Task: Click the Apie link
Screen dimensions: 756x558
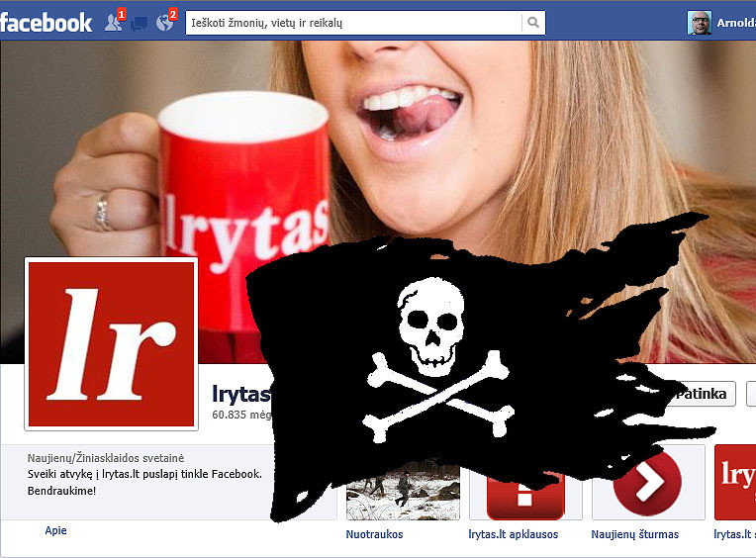Action: (55, 531)
